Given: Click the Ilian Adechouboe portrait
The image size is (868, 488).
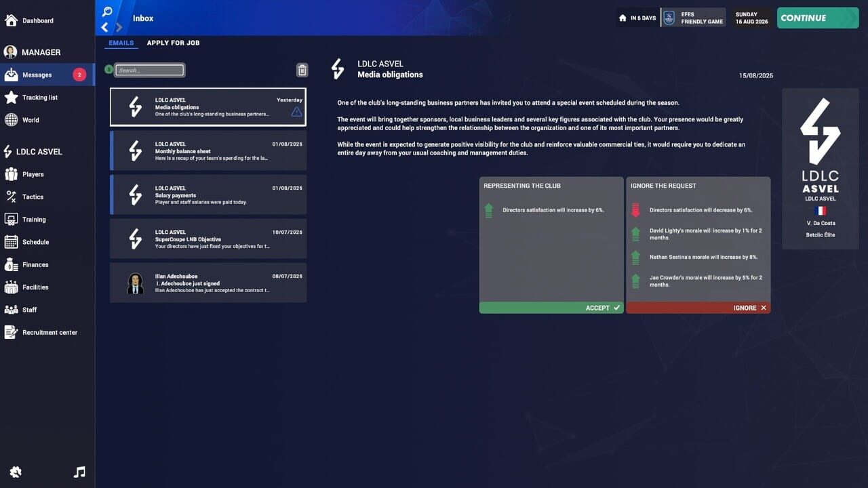Looking at the screenshot, I should click(x=135, y=283).
